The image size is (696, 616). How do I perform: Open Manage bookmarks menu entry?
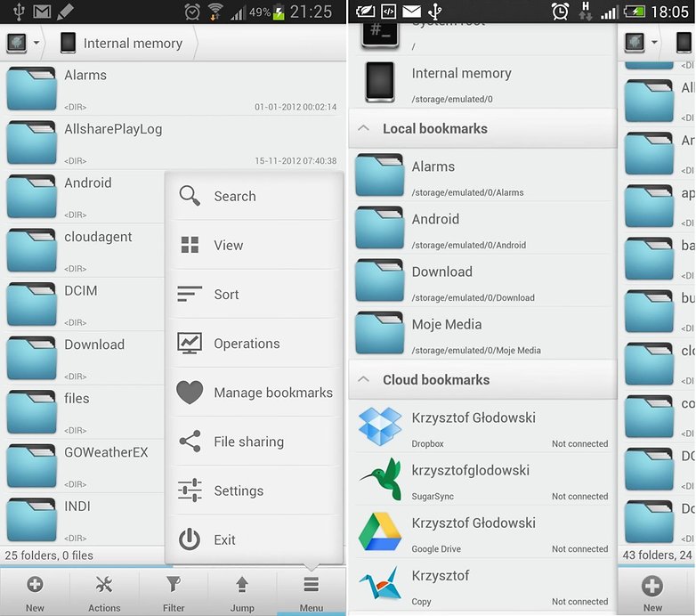click(x=254, y=393)
